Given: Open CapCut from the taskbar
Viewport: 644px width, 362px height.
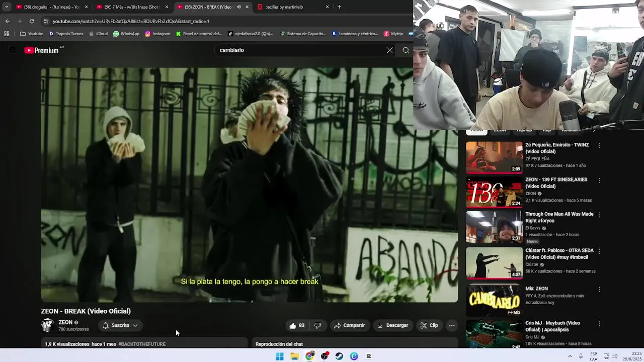Looking at the screenshot, I should (x=369, y=356).
